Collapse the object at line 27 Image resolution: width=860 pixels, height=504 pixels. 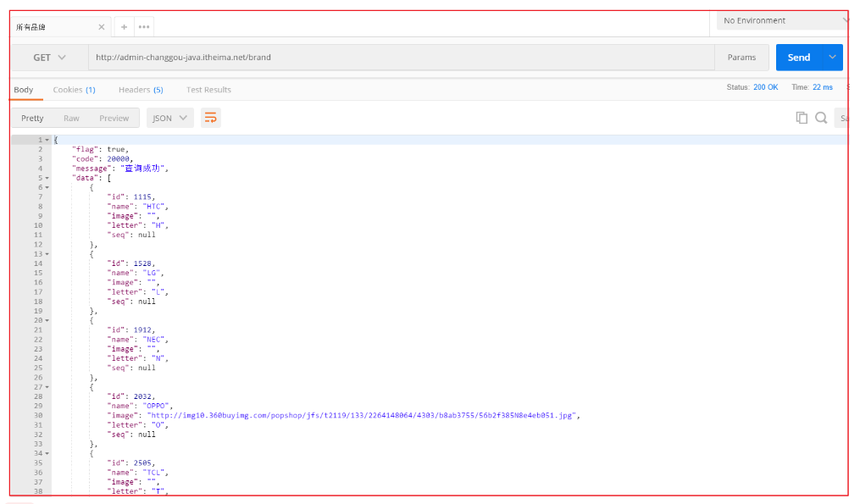[47, 387]
